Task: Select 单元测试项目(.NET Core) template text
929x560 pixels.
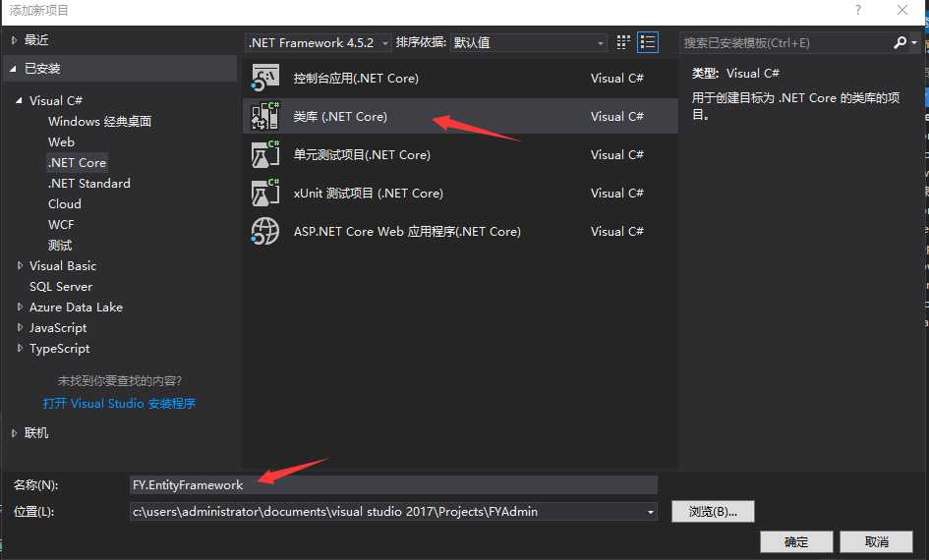Action: pyautogui.click(x=362, y=155)
